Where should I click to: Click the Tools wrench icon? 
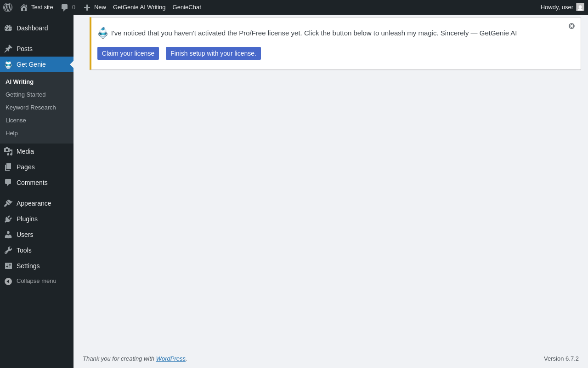pyautogui.click(x=8, y=250)
